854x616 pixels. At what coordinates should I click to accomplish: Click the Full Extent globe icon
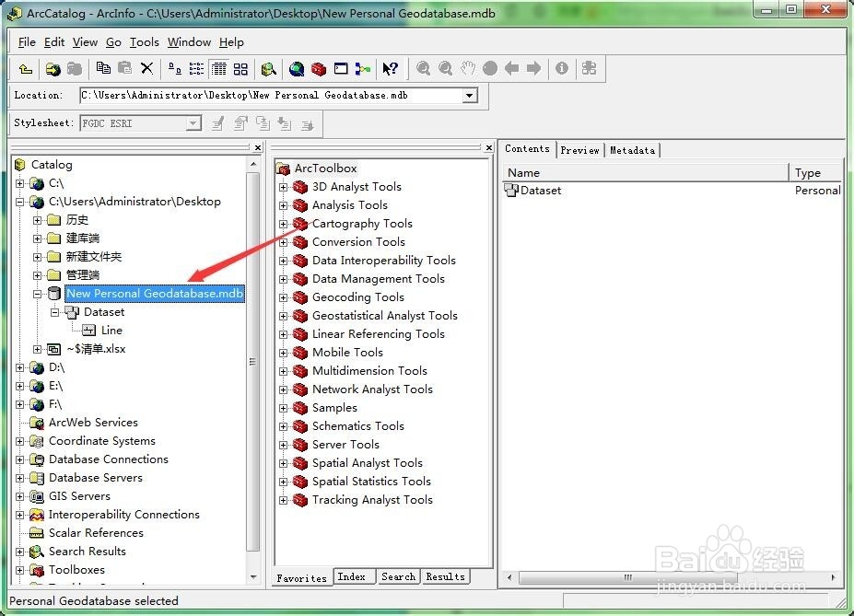[x=490, y=68]
